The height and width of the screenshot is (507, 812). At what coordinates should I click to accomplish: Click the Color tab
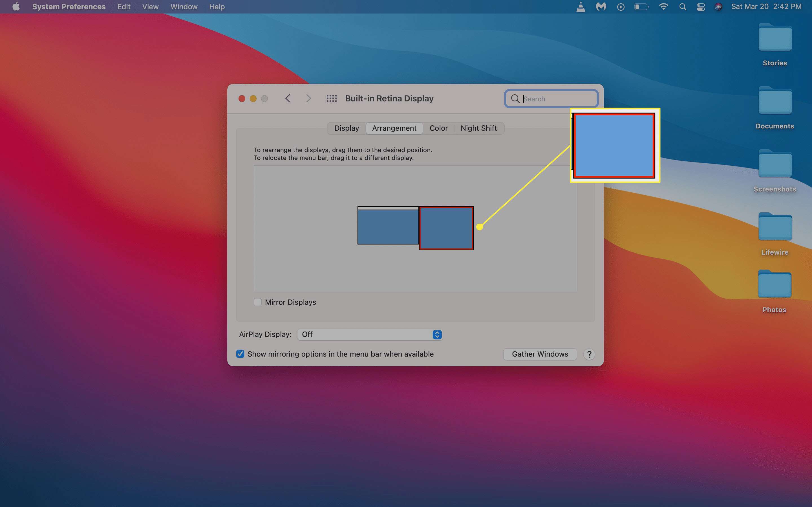(x=438, y=128)
